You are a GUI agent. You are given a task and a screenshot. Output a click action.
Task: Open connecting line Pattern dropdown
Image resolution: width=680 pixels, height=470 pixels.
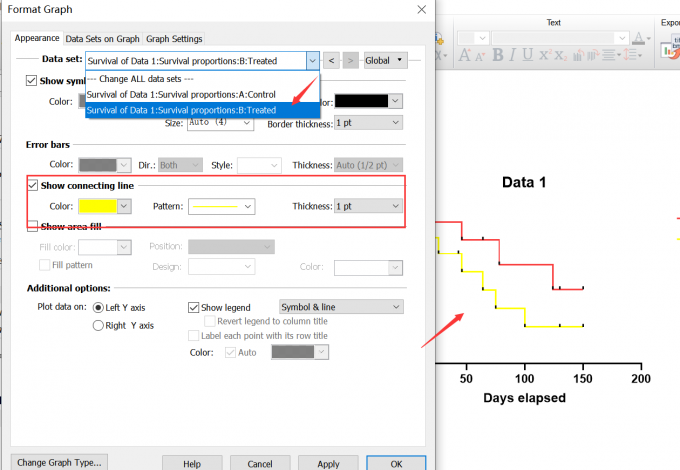click(x=222, y=206)
